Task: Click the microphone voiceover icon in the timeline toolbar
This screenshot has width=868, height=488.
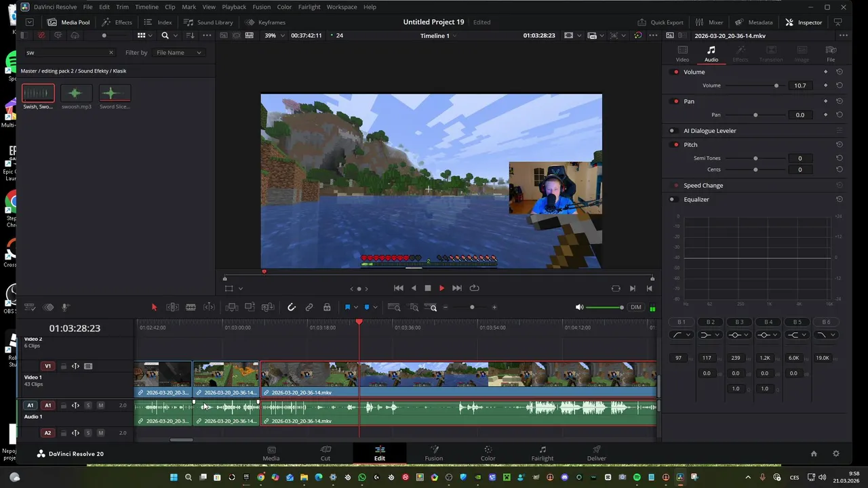Action: pos(66,307)
